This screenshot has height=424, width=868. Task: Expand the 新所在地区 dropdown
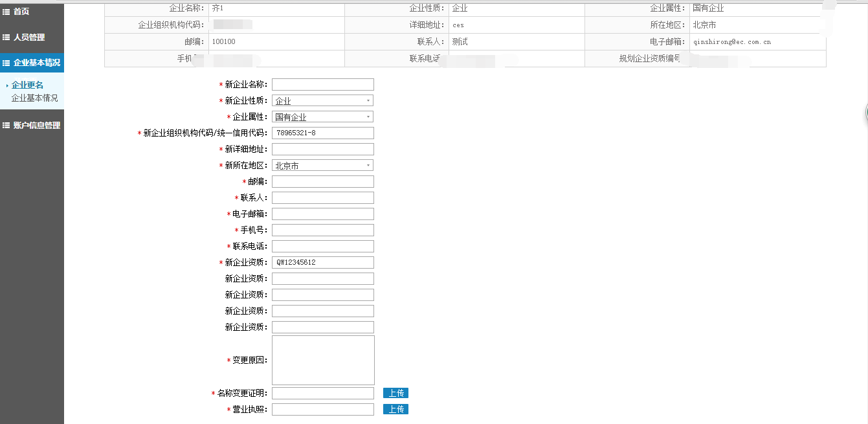322,166
